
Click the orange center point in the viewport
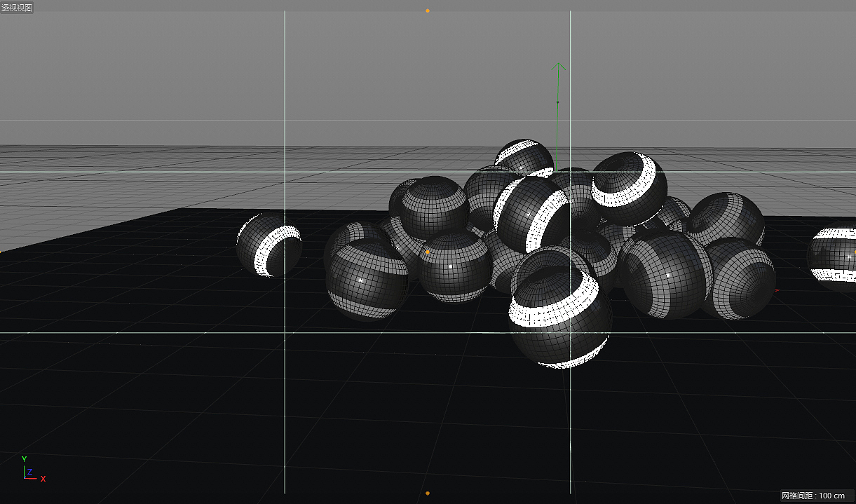(428, 252)
